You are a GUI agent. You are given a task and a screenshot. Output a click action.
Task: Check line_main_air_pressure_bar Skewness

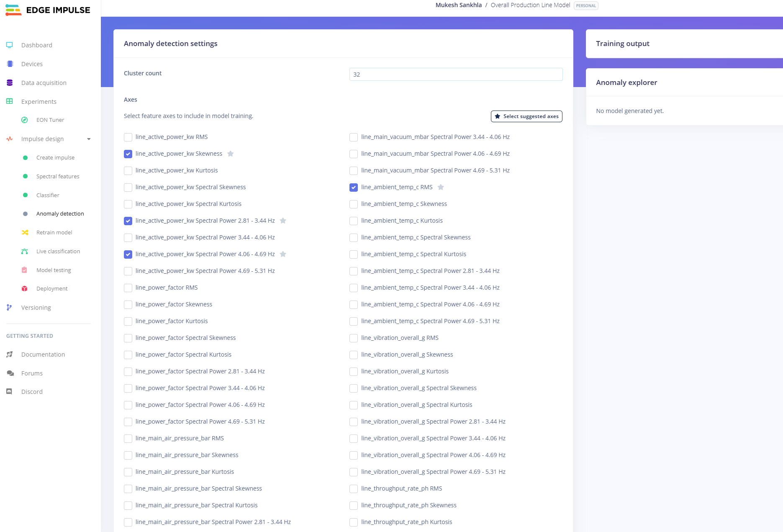(x=128, y=455)
